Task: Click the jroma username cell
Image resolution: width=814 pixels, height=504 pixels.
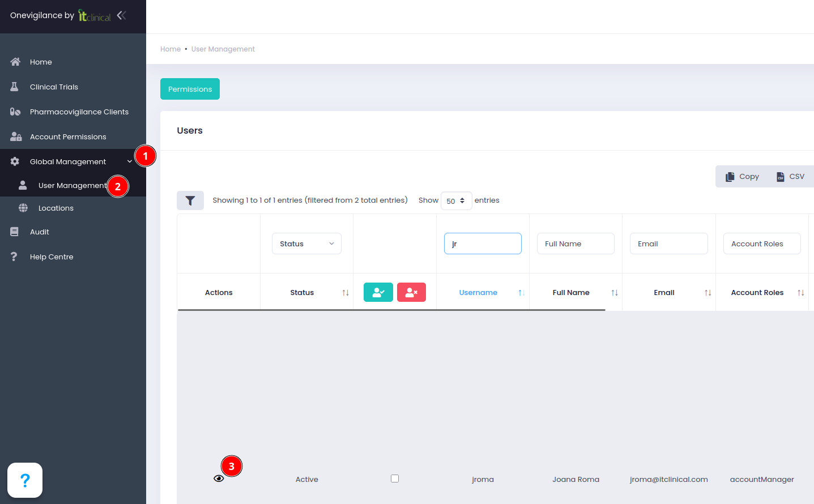Action: tap(483, 479)
